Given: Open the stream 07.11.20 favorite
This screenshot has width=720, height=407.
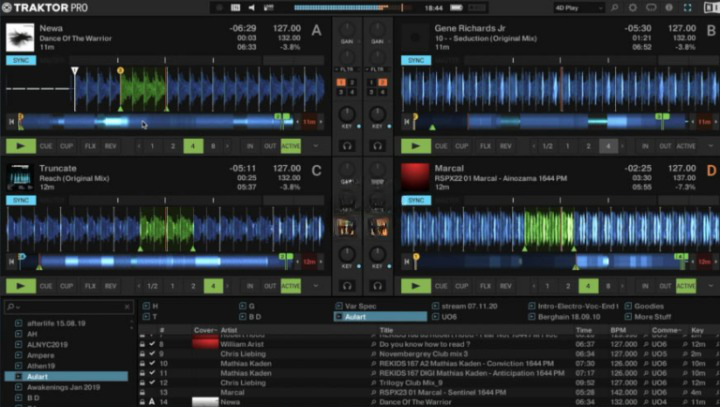Looking at the screenshot, I should coord(469,306).
